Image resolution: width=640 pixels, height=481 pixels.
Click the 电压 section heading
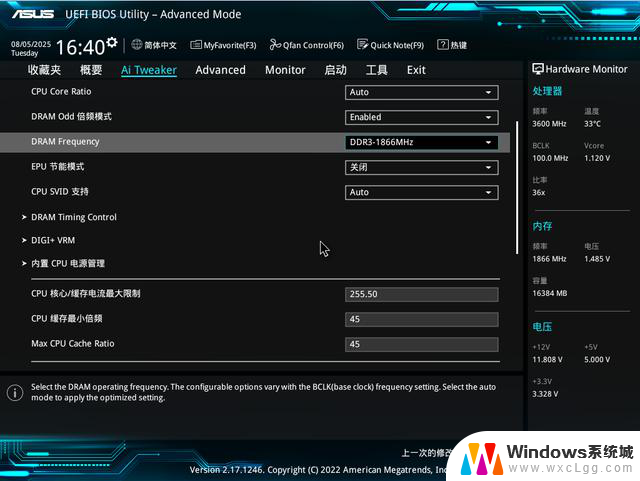(x=542, y=327)
